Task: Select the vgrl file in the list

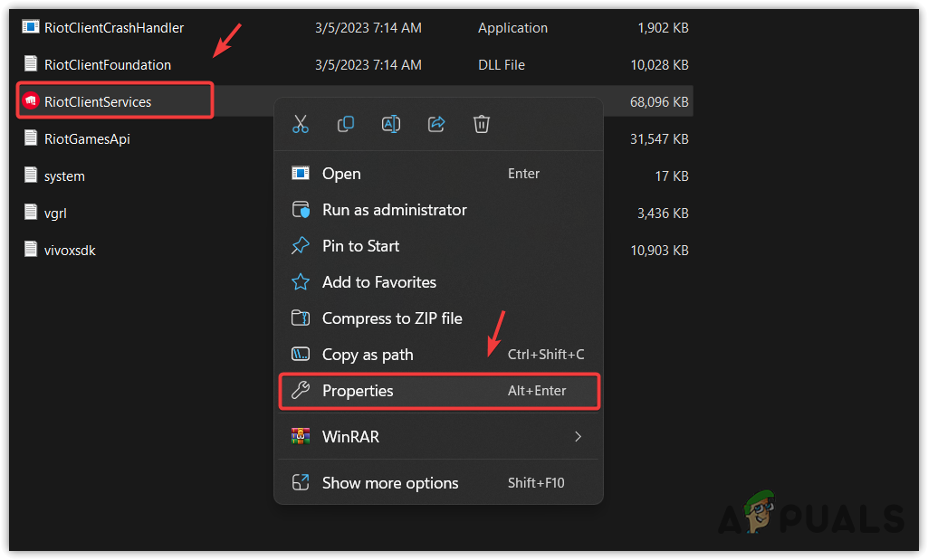Action: pyautogui.click(x=61, y=213)
